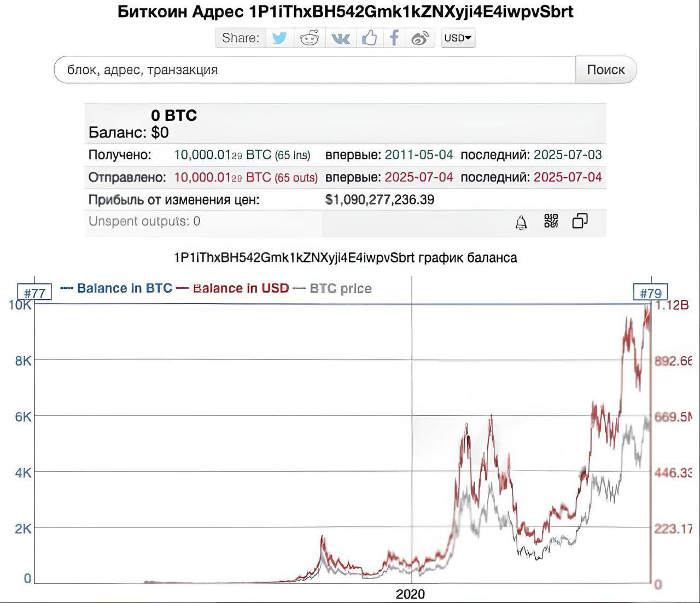The height and width of the screenshot is (603, 700).
Task: Click the profit value $1,090,277,236.39
Action: (380, 200)
